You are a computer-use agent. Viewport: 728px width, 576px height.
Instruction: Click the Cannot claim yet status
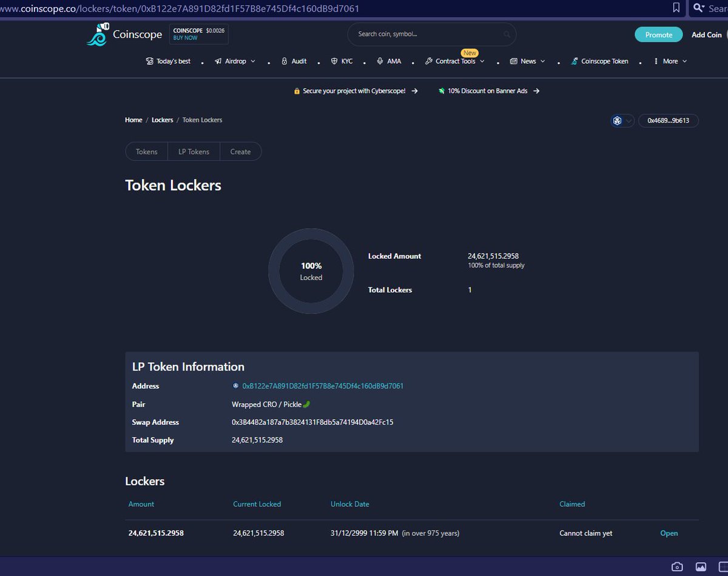[586, 534]
